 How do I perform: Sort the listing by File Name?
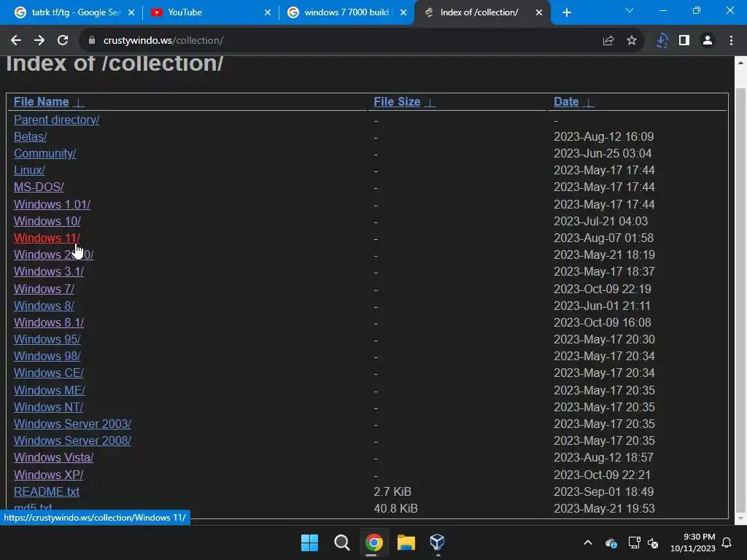coord(42,102)
